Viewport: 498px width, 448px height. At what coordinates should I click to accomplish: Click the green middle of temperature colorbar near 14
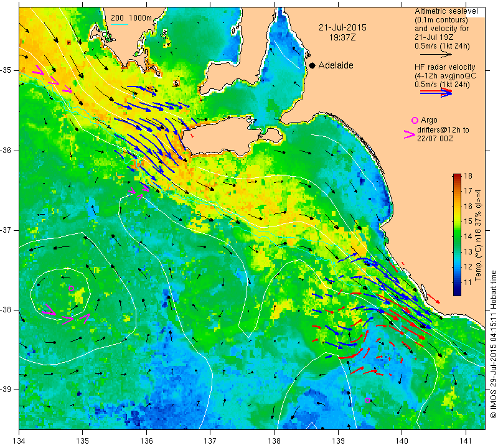click(457, 236)
